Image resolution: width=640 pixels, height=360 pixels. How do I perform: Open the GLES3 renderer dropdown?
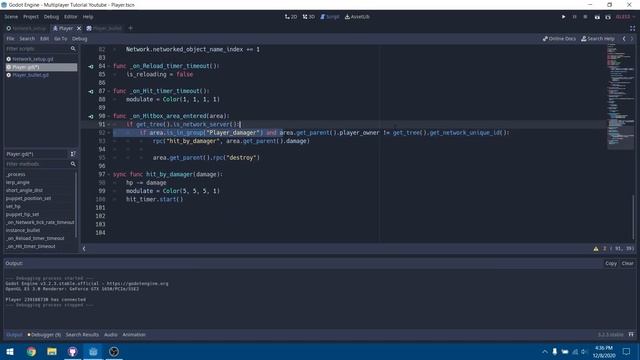coord(625,17)
